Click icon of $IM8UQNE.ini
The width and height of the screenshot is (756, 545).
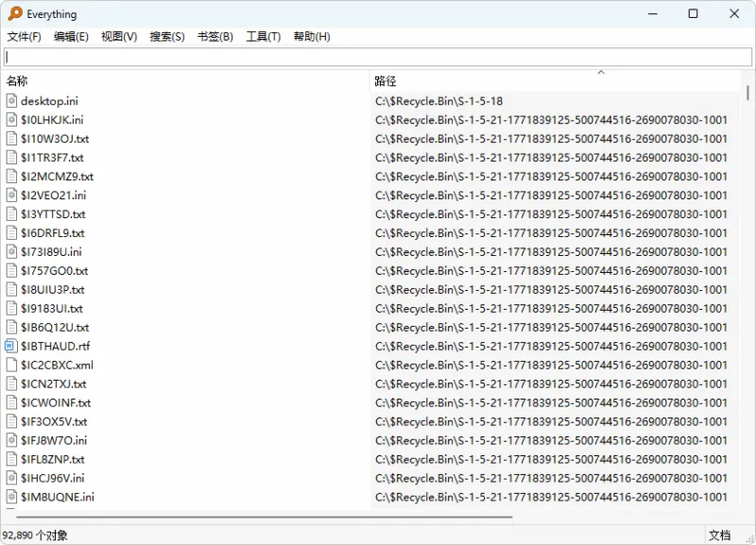pos(11,497)
